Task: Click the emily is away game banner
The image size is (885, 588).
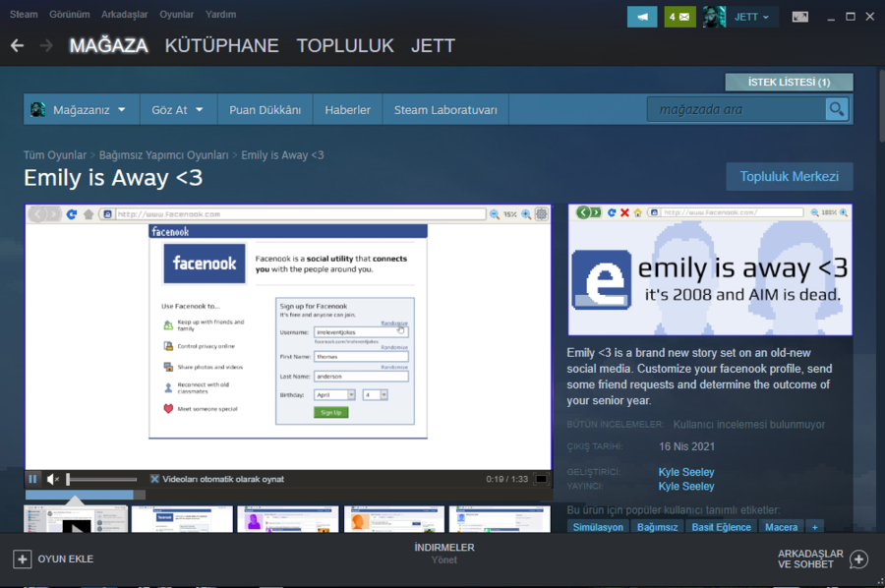Action: 710,269
